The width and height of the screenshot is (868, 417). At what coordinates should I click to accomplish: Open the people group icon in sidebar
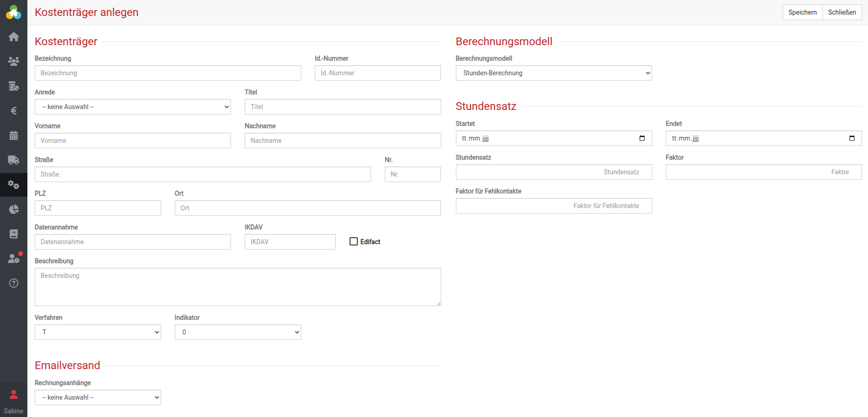[14, 61]
